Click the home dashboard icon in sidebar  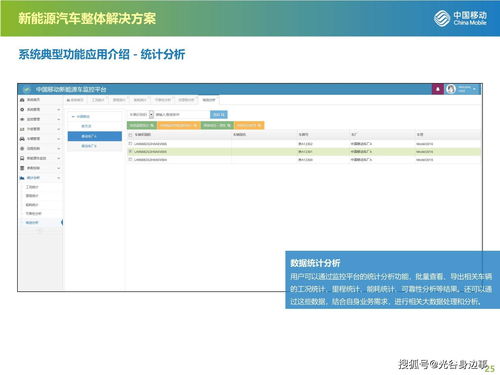tap(22, 100)
